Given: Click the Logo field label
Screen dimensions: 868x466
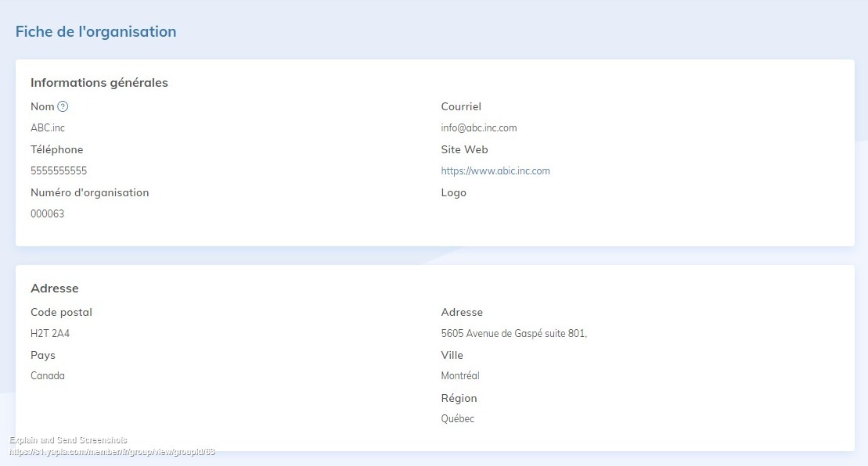Looking at the screenshot, I should coord(453,193).
